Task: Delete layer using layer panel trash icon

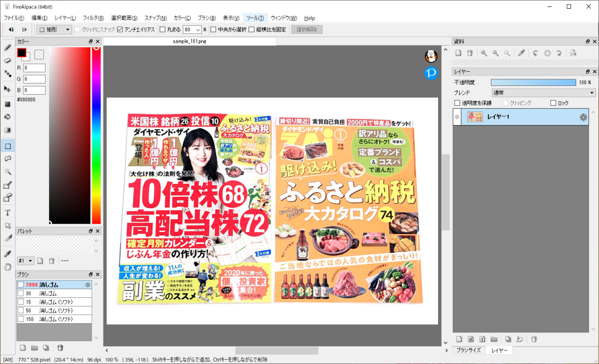Action: [x=534, y=339]
